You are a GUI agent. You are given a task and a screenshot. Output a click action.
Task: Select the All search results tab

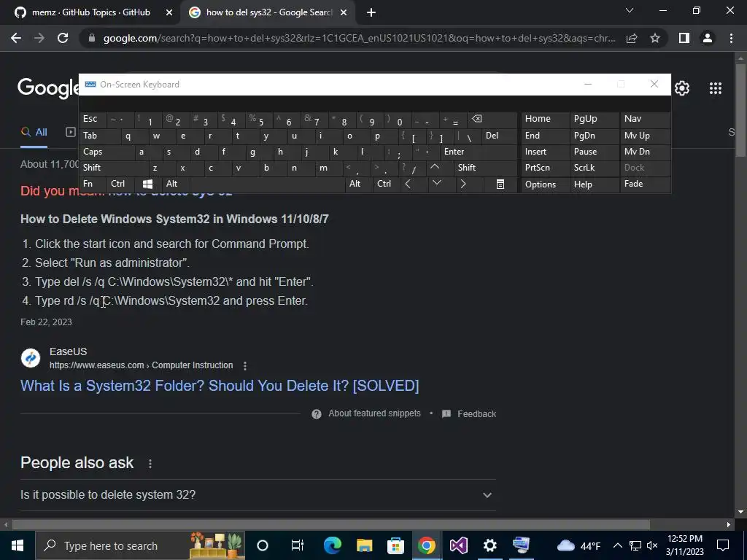34,132
